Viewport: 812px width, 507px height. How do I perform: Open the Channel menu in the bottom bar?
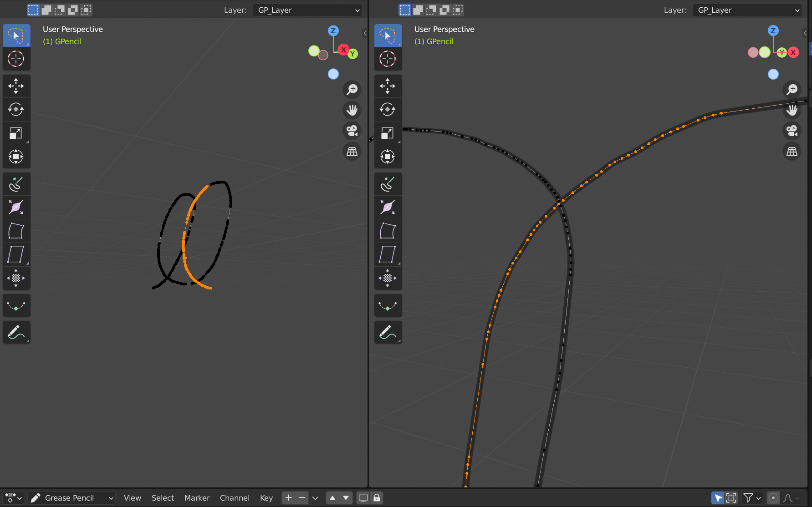(x=235, y=497)
